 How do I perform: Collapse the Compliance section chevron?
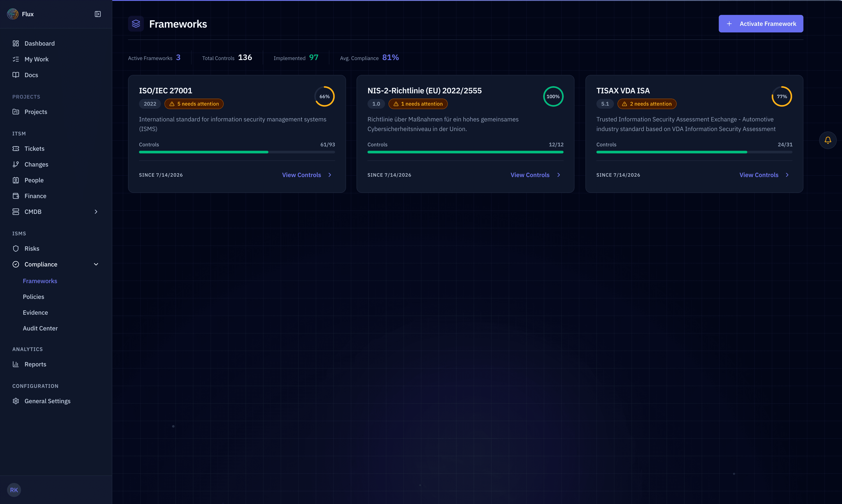click(96, 264)
